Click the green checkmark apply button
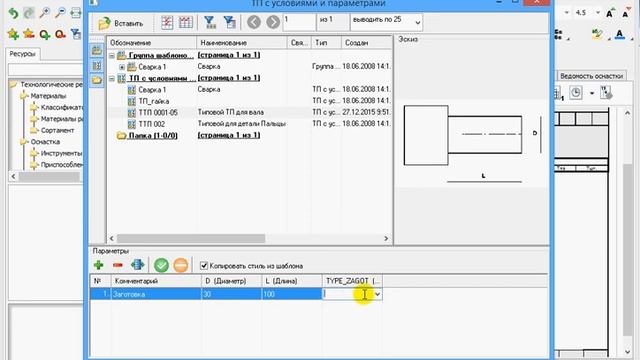The image size is (640, 360). click(161, 265)
